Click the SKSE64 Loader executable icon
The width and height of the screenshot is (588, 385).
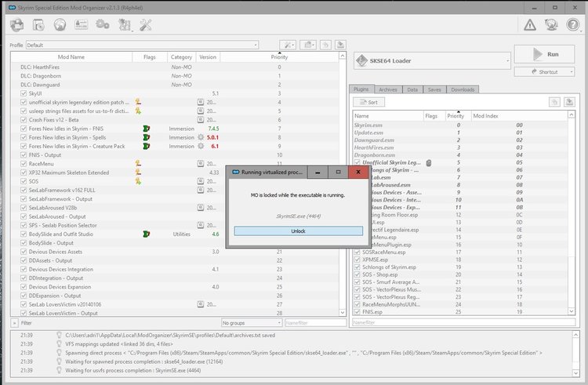pyautogui.click(x=361, y=60)
